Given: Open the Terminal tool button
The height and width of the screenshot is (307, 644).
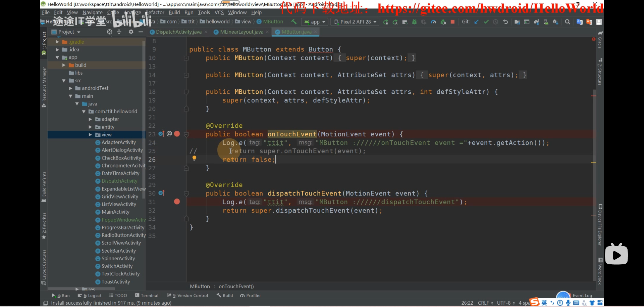Looking at the screenshot, I should click(x=147, y=296).
